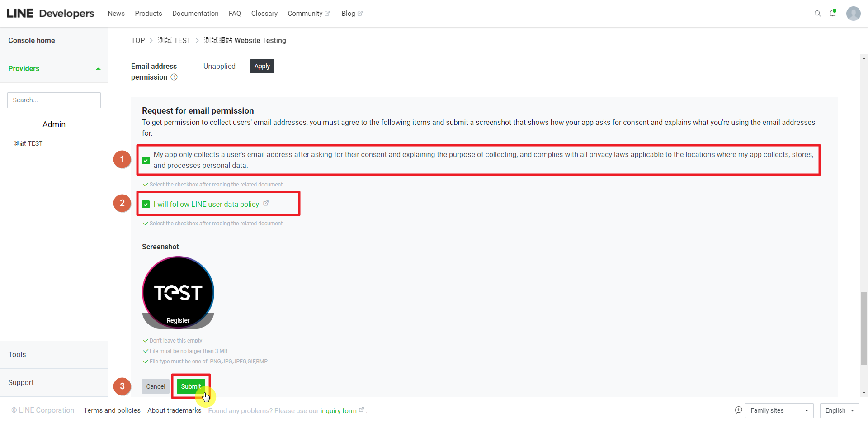Viewport: 868px width, 424px height.
Task: Open the notifications bell
Action: [832, 14]
